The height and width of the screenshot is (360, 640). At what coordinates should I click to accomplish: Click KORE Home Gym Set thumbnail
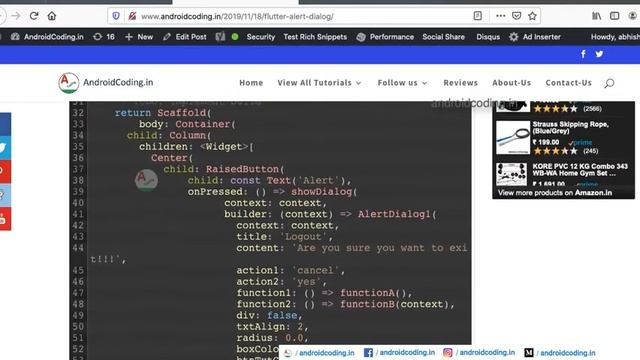(x=511, y=174)
